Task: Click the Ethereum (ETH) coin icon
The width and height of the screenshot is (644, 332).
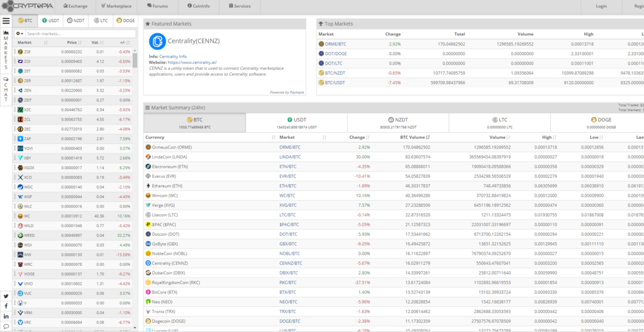Action: click(148, 185)
